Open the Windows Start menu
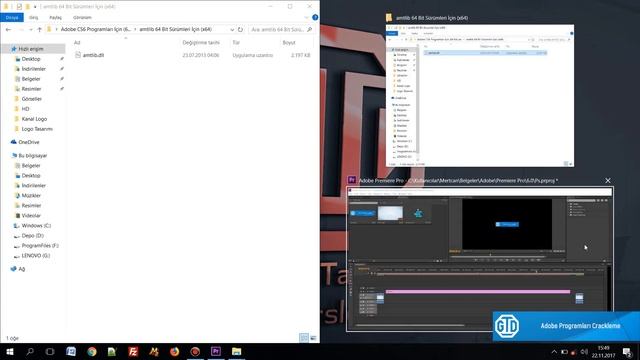Screen dimensions: 640x360 click(x=9, y=351)
